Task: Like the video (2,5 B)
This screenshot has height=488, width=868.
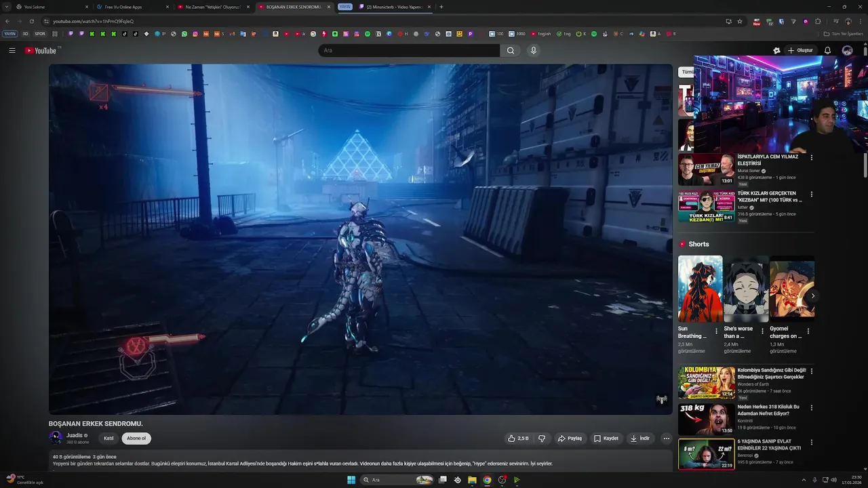Action: tap(518, 439)
